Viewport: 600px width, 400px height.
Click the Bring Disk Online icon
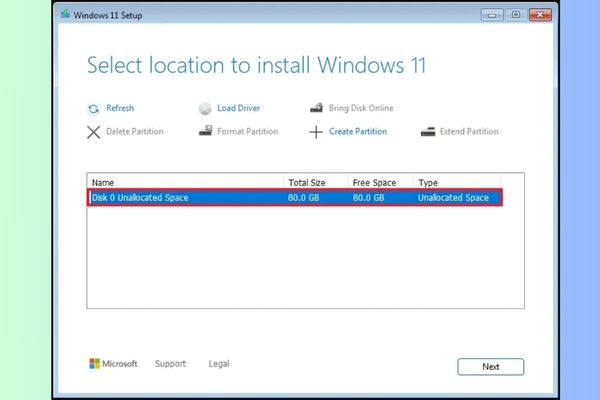(x=316, y=108)
